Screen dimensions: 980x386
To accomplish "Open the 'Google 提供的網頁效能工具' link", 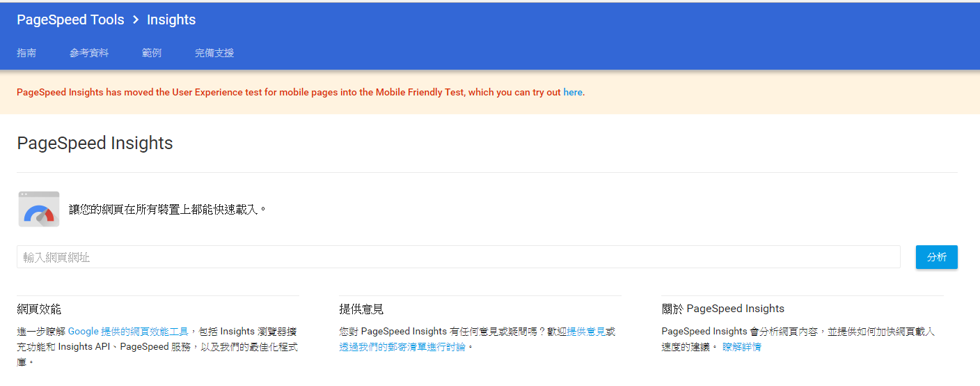I will point(128,332).
